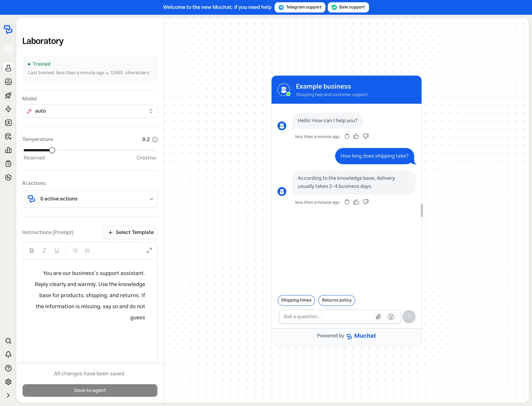Click the lightning bolt sidebar icon
Screen dimensions: 532x406
coord(8,109)
